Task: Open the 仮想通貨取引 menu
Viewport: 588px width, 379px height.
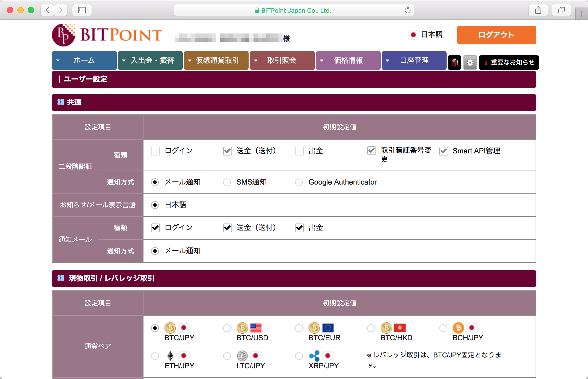Action: click(x=216, y=60)
